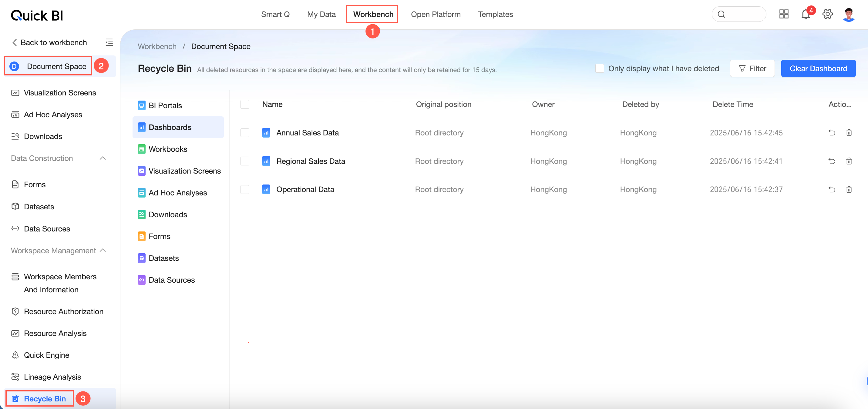Select Data Sources recycle category
This screenshot has width=868, height=409.
click(x=178, y=280)
